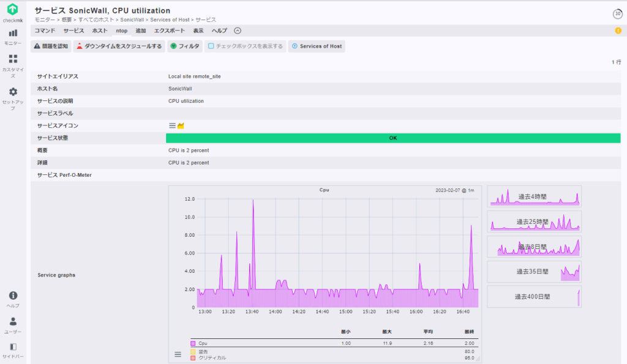Click the graph timestamp 2023-02-07 @ 1m
The height and width of the screenshot is (364, 627).
click(455, 190)
